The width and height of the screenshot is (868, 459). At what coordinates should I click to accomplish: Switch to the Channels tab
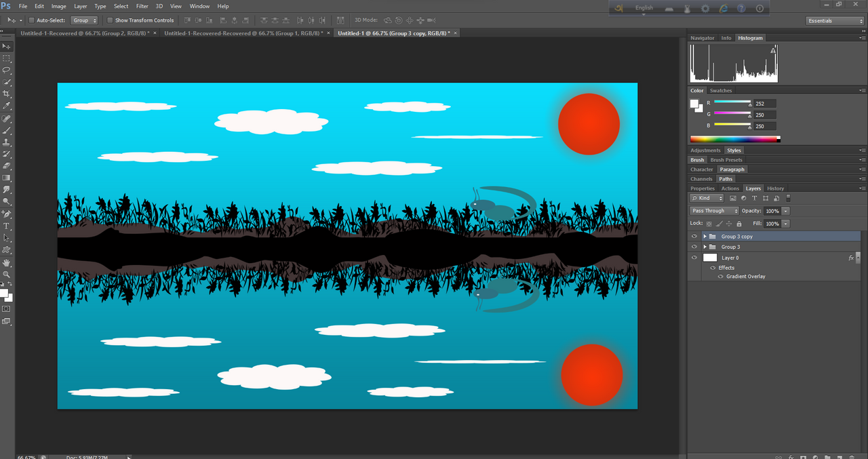click(x=701, y=179)
